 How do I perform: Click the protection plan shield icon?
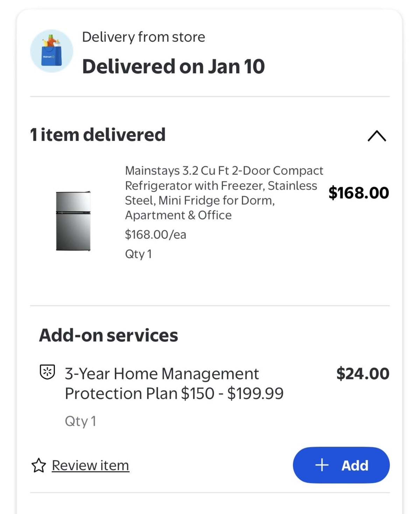click(47, 372)
